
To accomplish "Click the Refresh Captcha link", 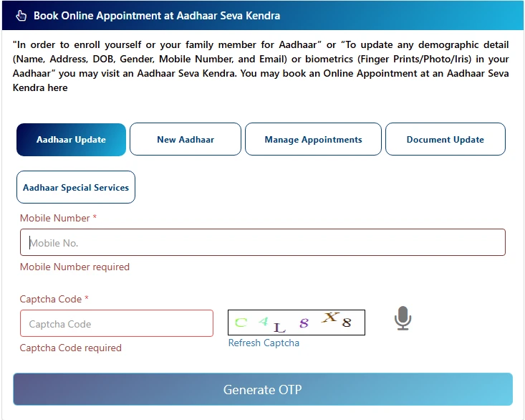I will (x=264, y=343).
